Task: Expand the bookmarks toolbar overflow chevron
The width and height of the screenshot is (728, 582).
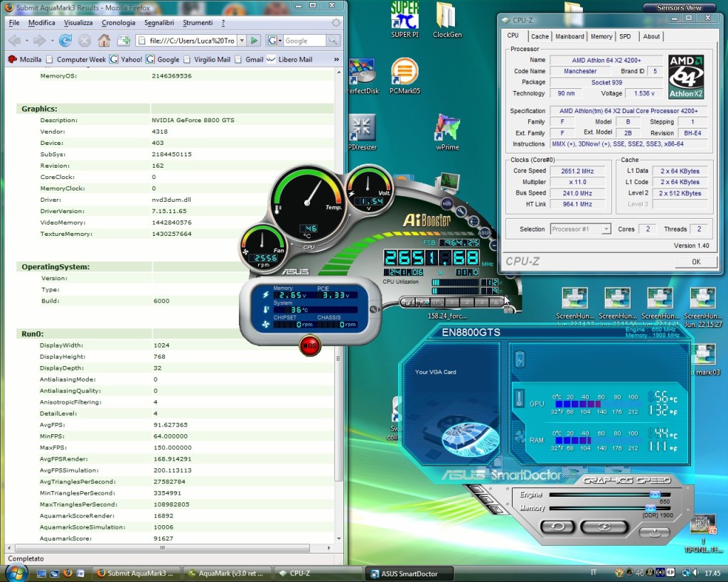Action: coord(336,60)
